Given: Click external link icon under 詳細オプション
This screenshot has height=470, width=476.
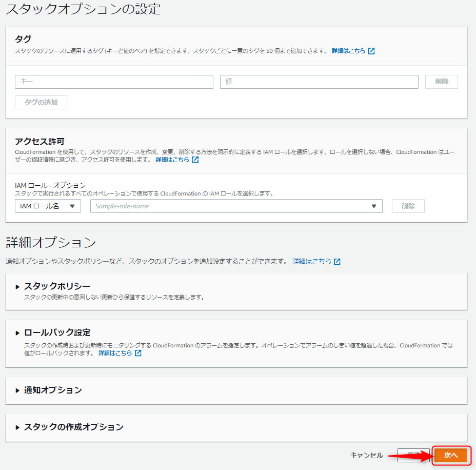Looking at the screenshot, I should (x=338, y=261).
